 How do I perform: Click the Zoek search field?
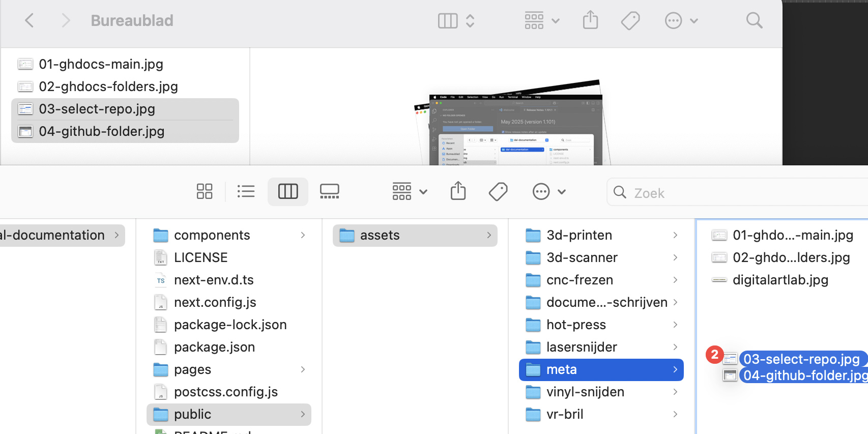click(x=738, y=192)
